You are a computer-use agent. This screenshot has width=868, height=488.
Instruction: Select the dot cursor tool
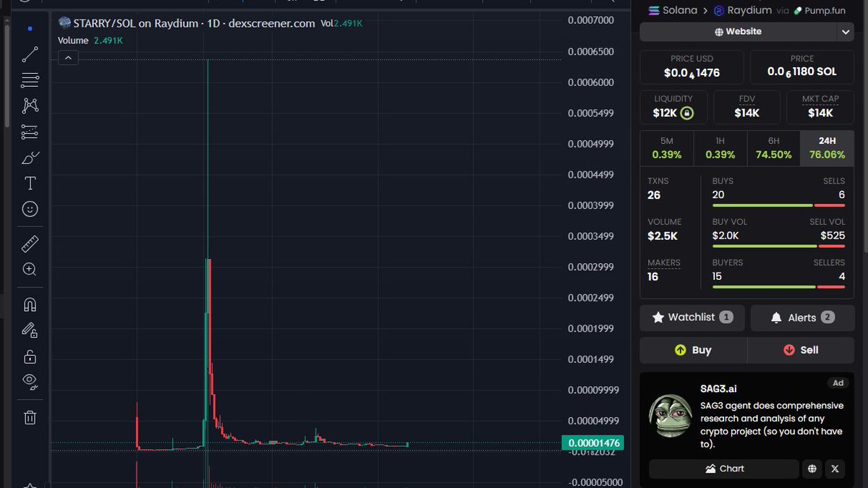click(30, 29)
